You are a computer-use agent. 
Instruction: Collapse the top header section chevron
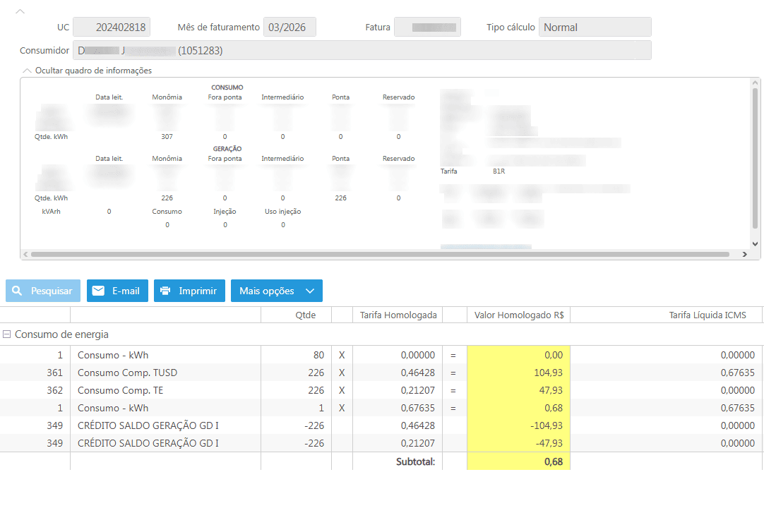pyautogui.click(x=20, y=12)
